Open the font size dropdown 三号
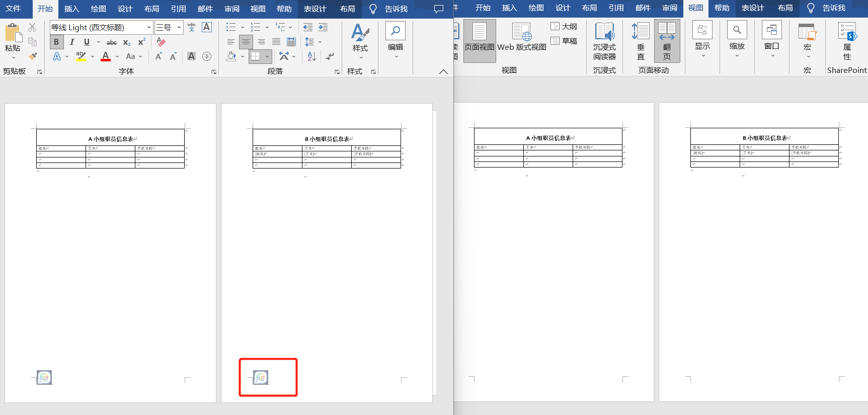 point(179,27)
